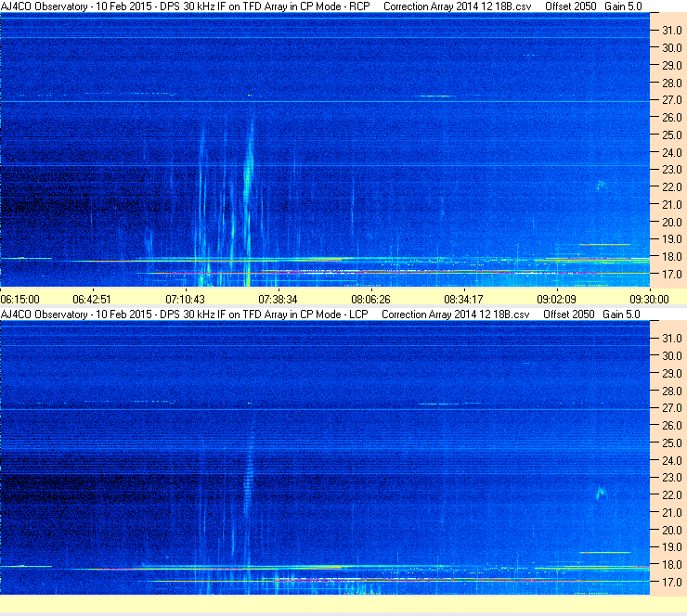Screen dimensions: 687x616
Task: Click the 08:34:17 time label
Action: click(463, 300)
